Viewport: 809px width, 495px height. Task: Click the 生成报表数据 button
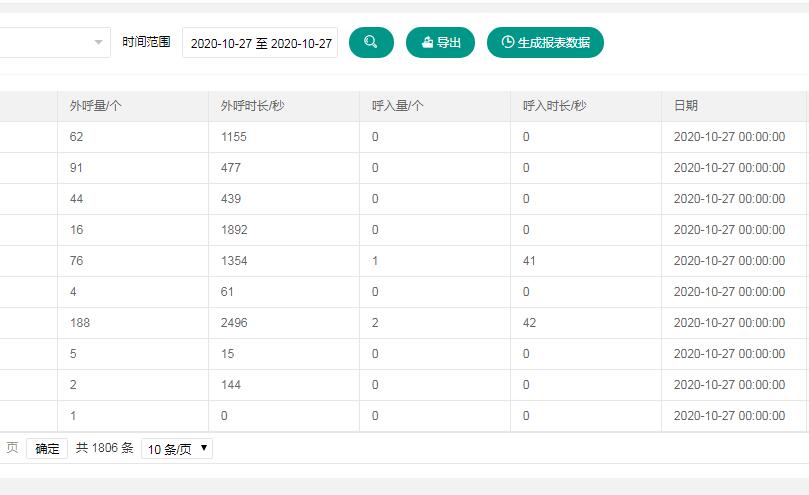click(x=545, y=42)
